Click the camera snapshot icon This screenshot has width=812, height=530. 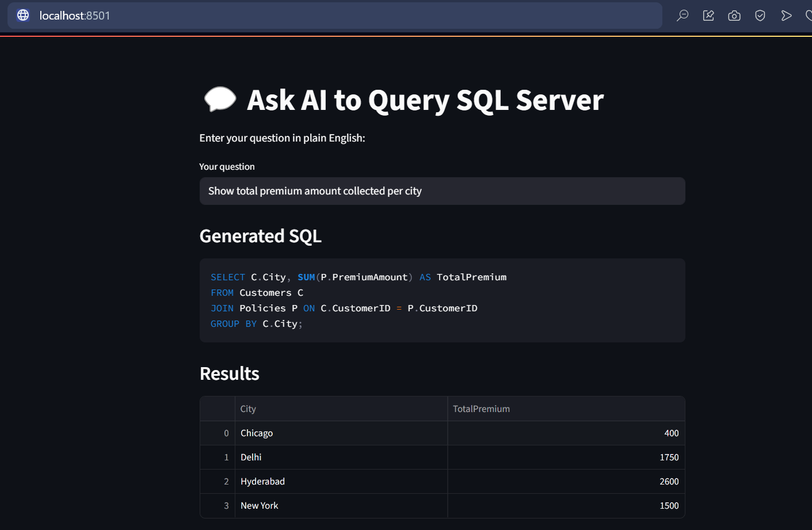tap(734, 16)
